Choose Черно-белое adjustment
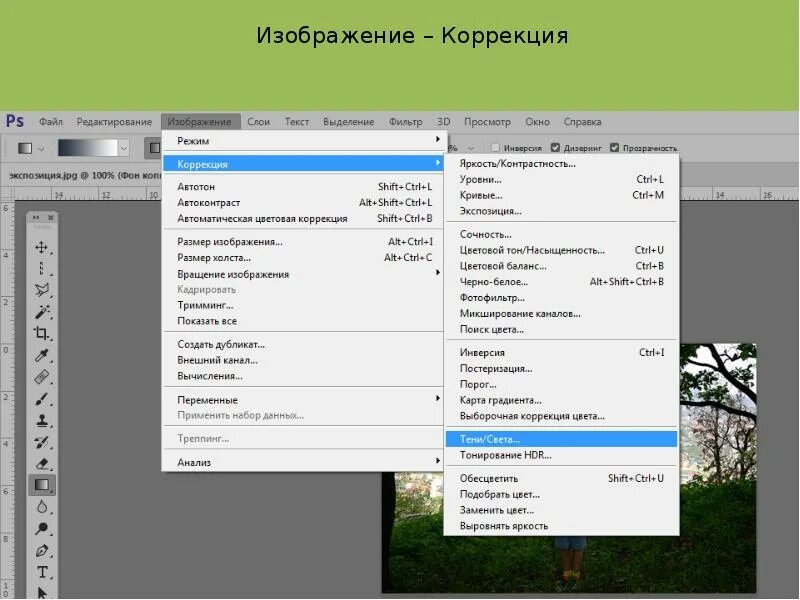Image resolution: width=800 pixels, height=600 pixels. (561, 282)
